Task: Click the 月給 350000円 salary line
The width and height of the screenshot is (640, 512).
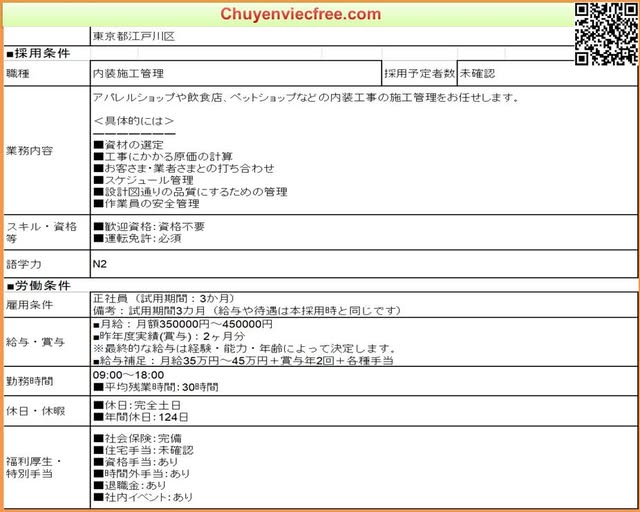Action: click(x=182, y=324)
